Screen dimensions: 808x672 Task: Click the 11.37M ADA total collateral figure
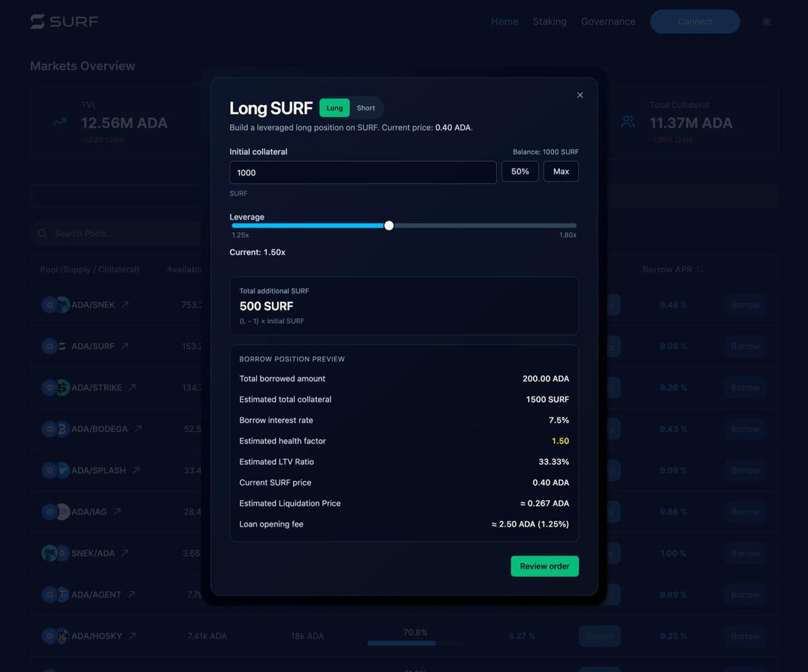pyautogui.click(x=691, y=123)
